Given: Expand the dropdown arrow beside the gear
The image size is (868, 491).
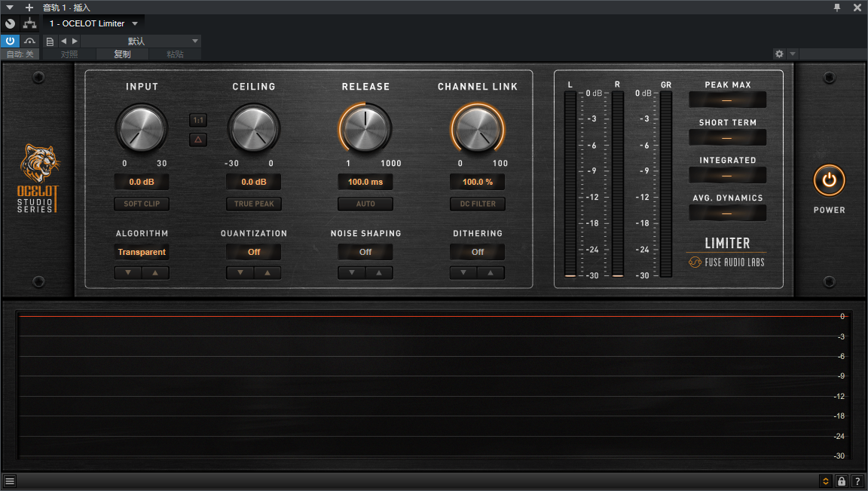Looking at the screenshot, I should tap(793, 54).
